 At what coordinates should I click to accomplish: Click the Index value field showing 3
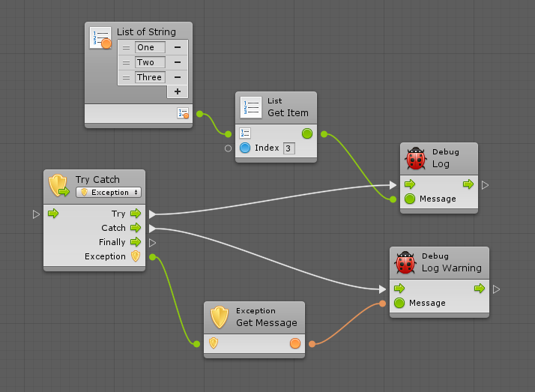pyautogui.click(x=289, y=148)
